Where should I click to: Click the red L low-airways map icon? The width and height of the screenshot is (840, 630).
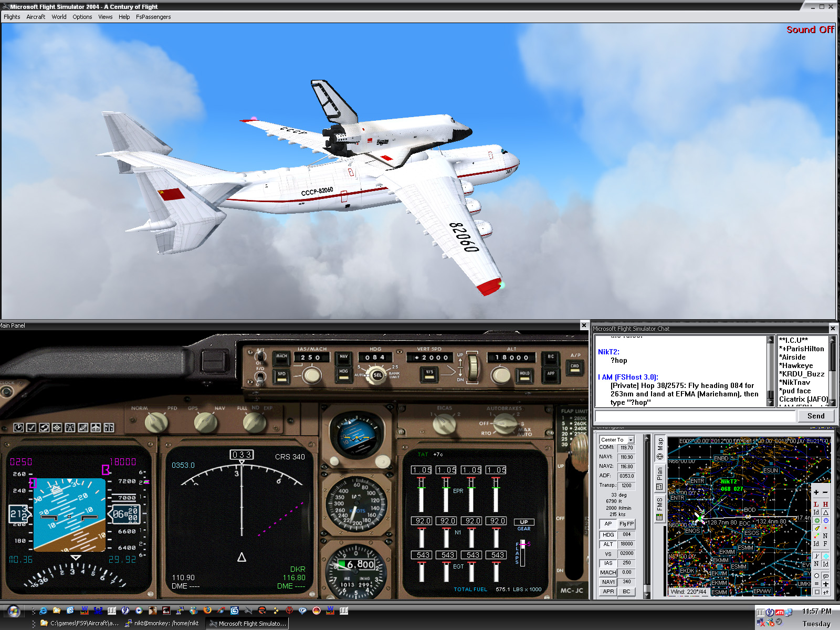[x=816, y=504]
